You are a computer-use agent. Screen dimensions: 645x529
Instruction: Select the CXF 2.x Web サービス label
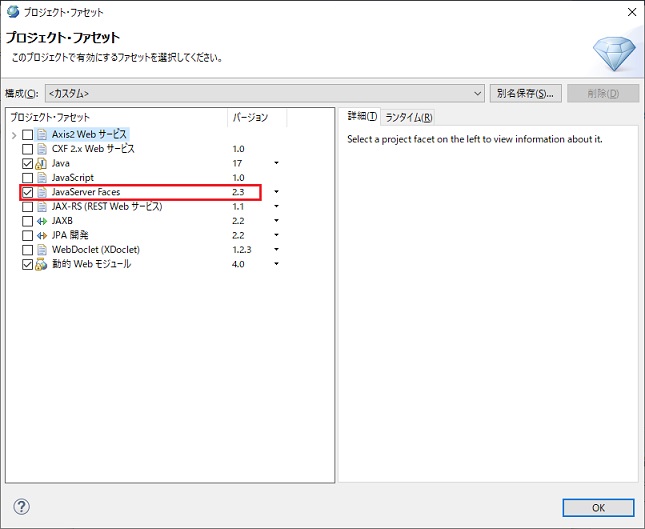pyautogui.click(x=93, y=149)
